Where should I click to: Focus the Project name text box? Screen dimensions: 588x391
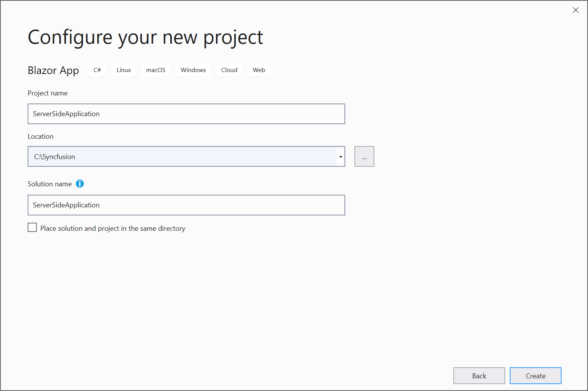186,114
